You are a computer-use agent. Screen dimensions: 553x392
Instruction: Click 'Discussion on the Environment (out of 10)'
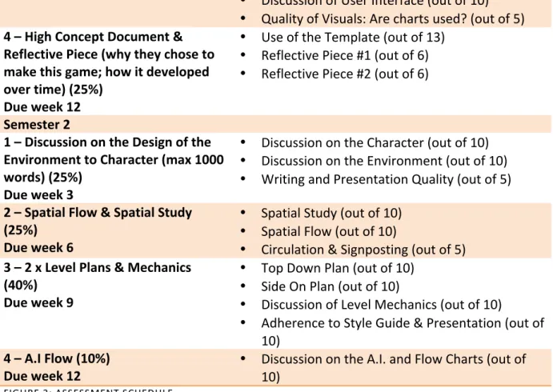click(x=384, y=161)
